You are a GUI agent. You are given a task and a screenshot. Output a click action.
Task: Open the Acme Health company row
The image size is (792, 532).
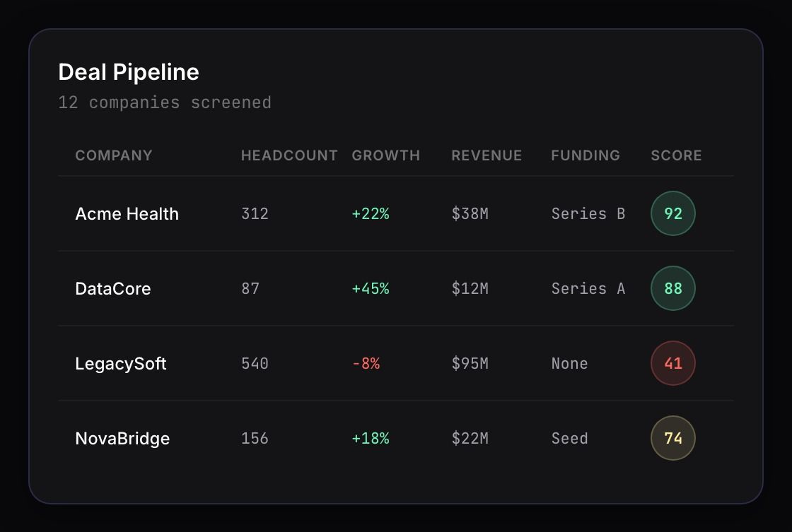[x=396, y=213]
